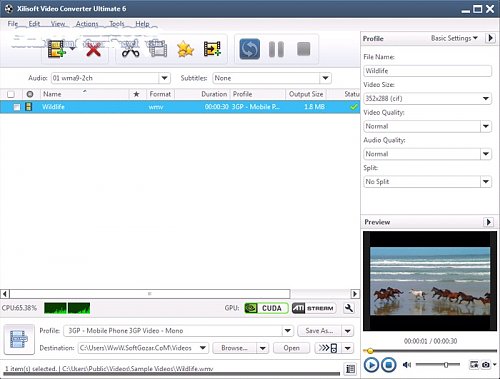
Task: Take a snapshot with camera icon
Action: [486, 365]
